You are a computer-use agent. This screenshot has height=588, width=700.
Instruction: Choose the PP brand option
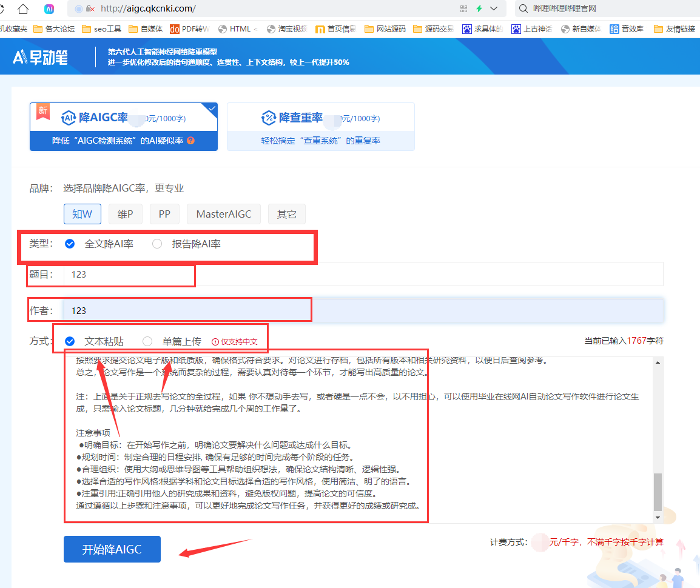(x=165, y=214)
